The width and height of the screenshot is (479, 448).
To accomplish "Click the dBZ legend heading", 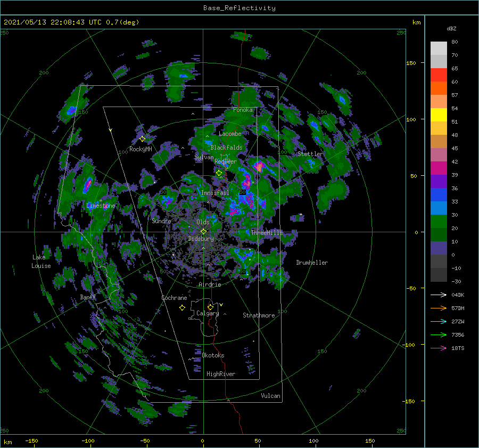I will point(451,28).
